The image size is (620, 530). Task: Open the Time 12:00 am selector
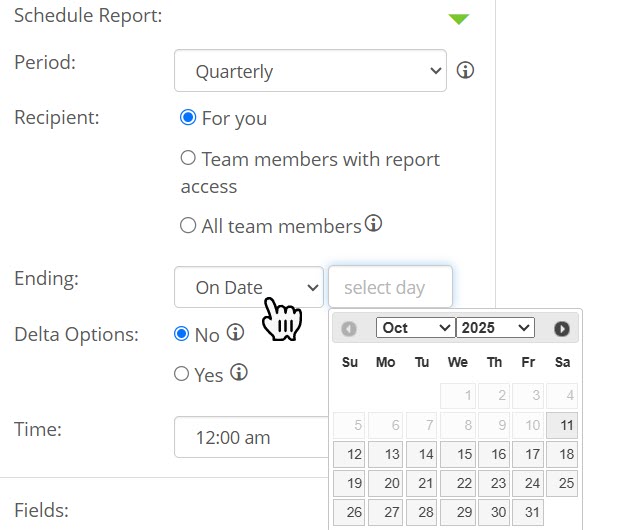[250, 437]
